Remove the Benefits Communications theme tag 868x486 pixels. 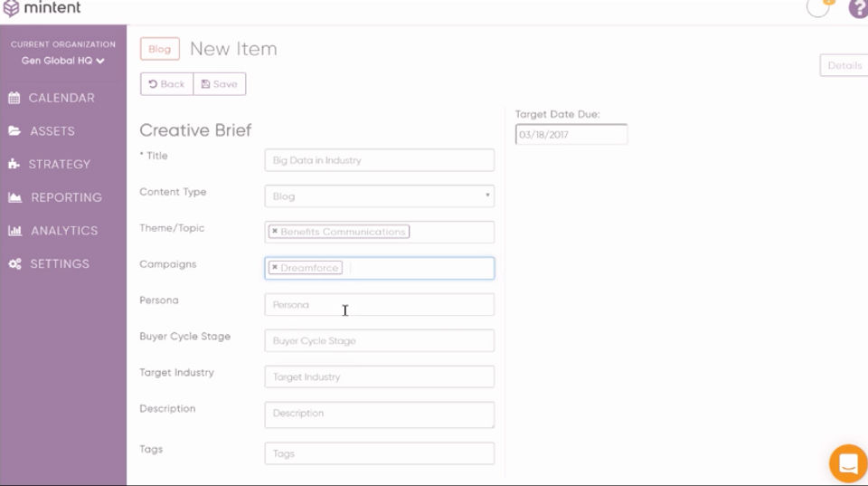coord(275,231)
